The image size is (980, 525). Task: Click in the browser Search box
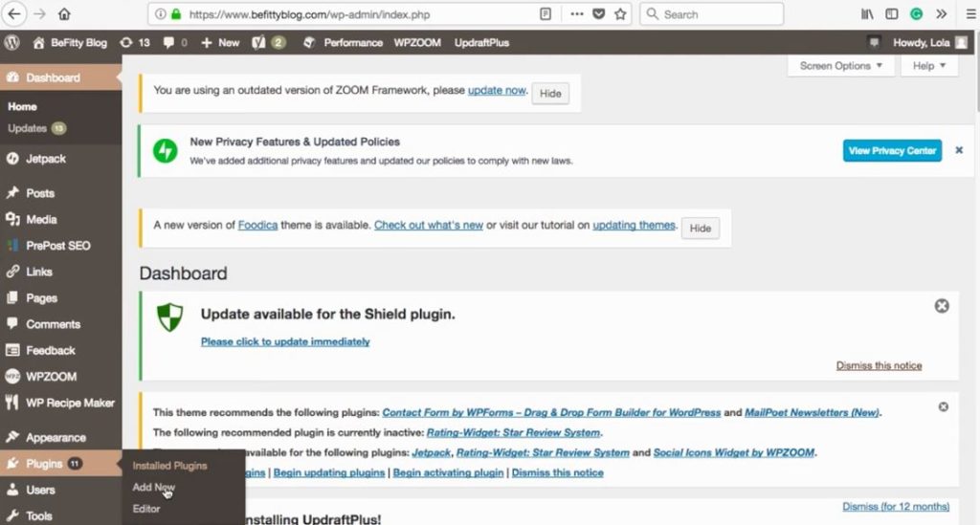point(711,13)
